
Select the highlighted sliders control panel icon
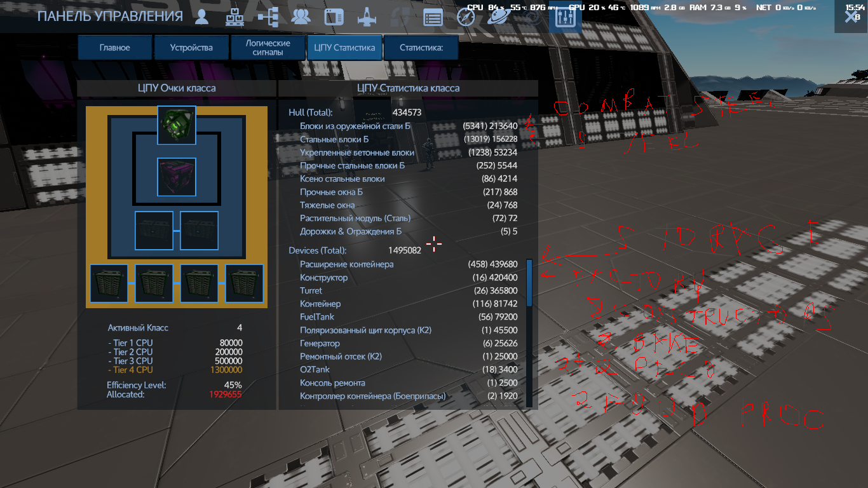[565, 18]
